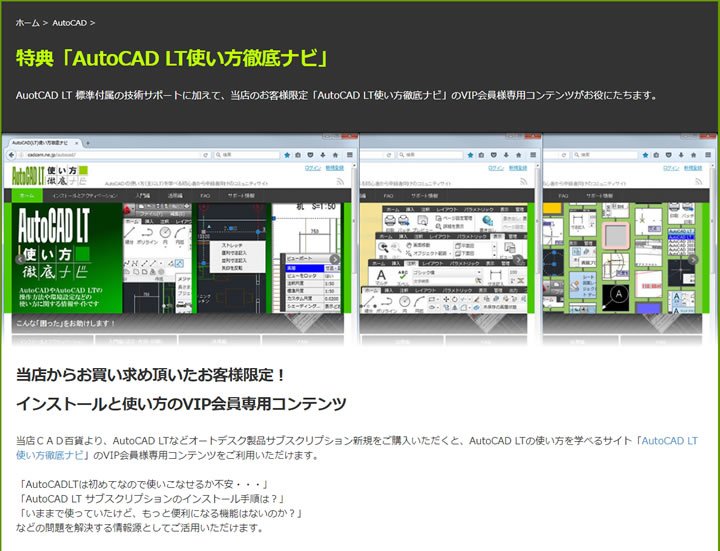Click the AutoCAD LT 使い方徹底ナビ site logo
Image resolution: width=720 pixels, height=551 pixels.
(x=50, y=175)
